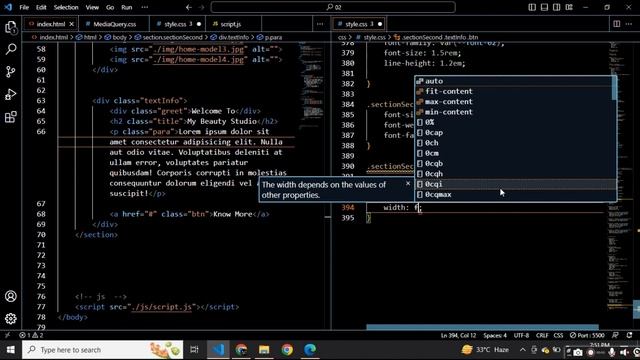Open the Explorer view in activity bar
The width and height of the screenshot is (640, 360).
(x=11, y=28)
